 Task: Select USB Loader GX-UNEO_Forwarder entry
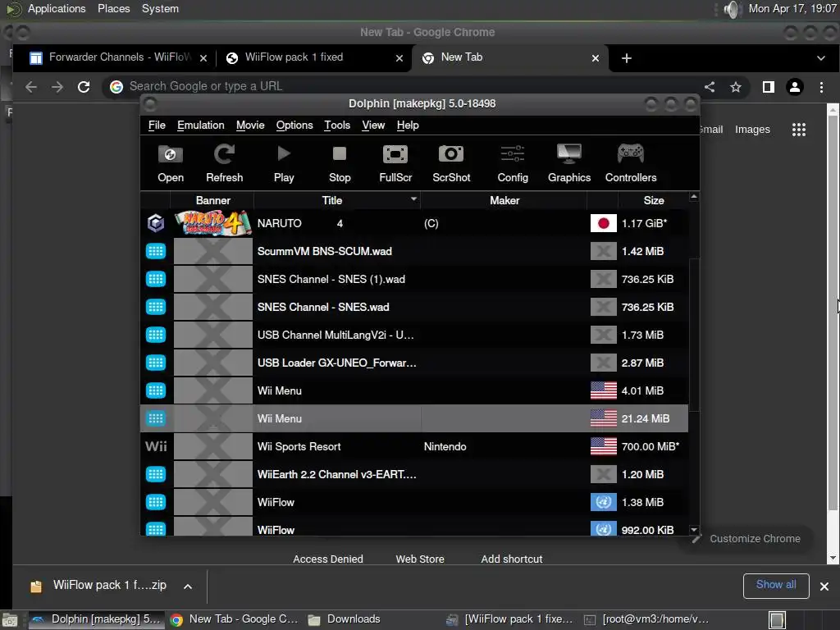(x=414, y=363)
